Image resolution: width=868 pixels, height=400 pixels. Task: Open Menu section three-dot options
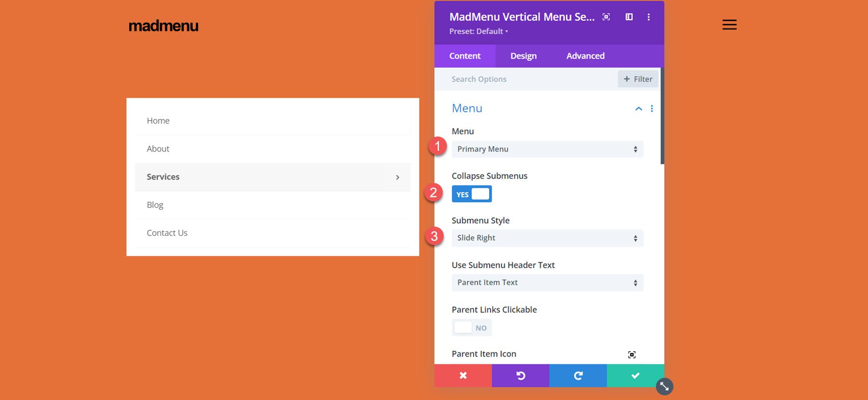[652, 109]
